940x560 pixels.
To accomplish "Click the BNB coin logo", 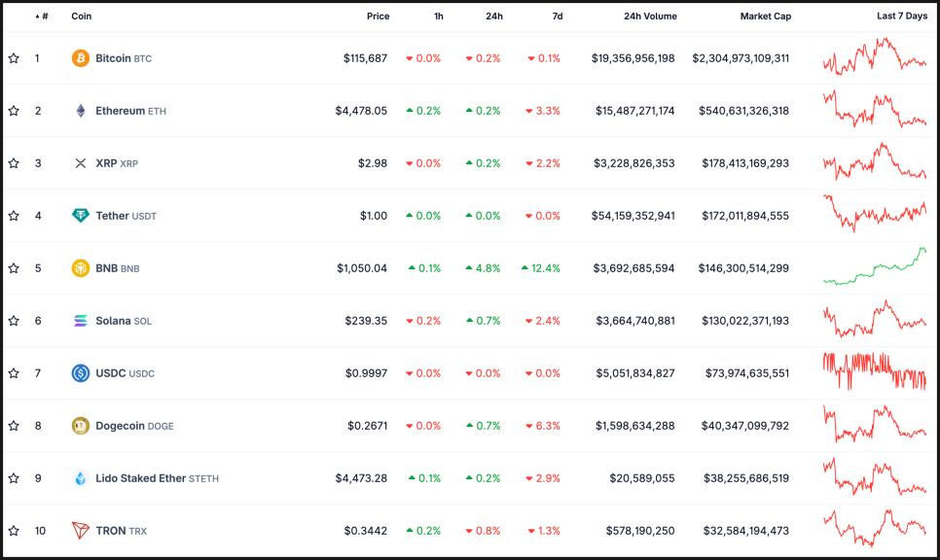I will click(81, 268).
